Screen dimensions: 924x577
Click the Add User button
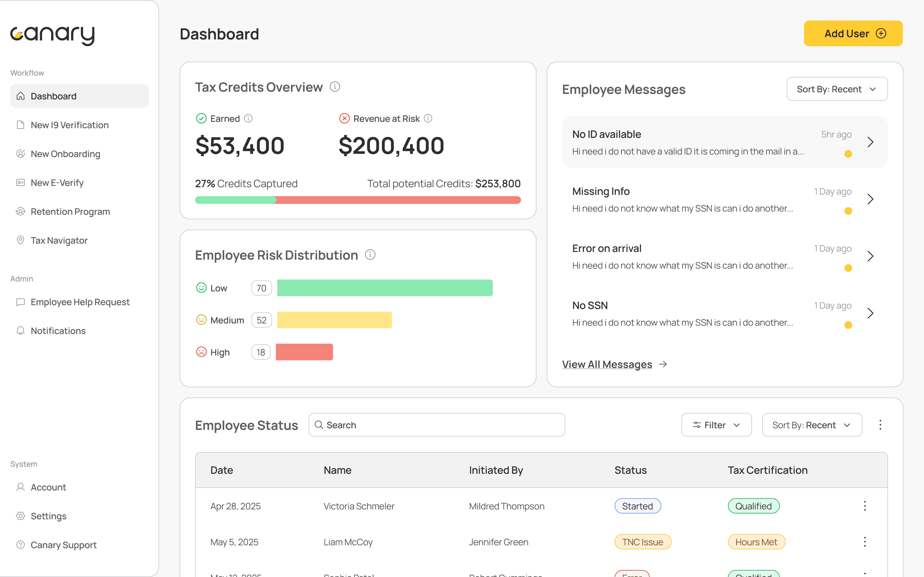(853, 34)
